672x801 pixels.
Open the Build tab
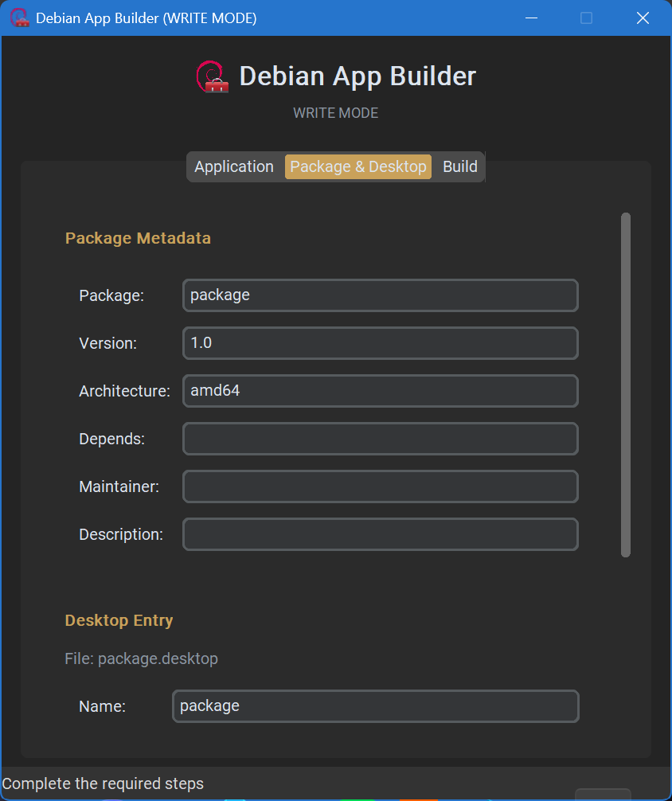tap(460, 166)
